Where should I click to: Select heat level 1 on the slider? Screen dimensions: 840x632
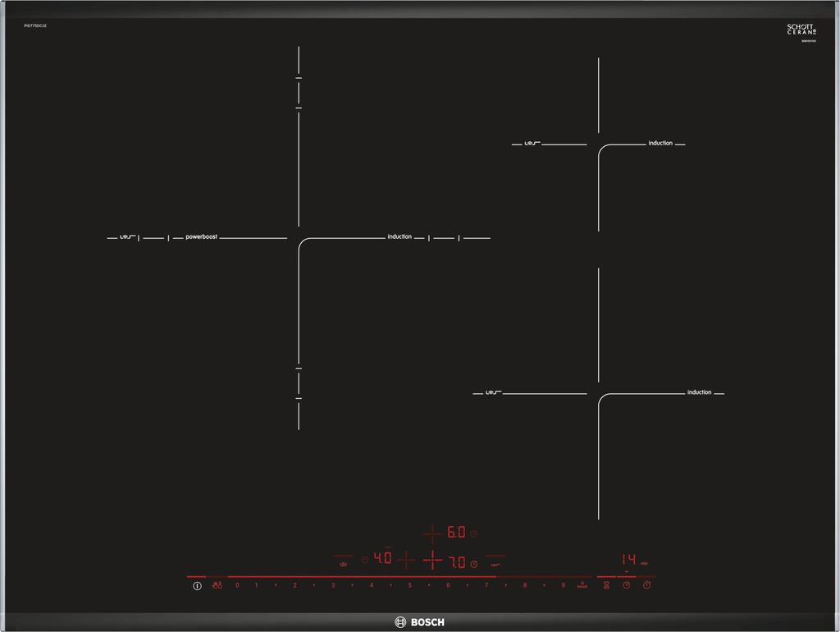point(257,585)
